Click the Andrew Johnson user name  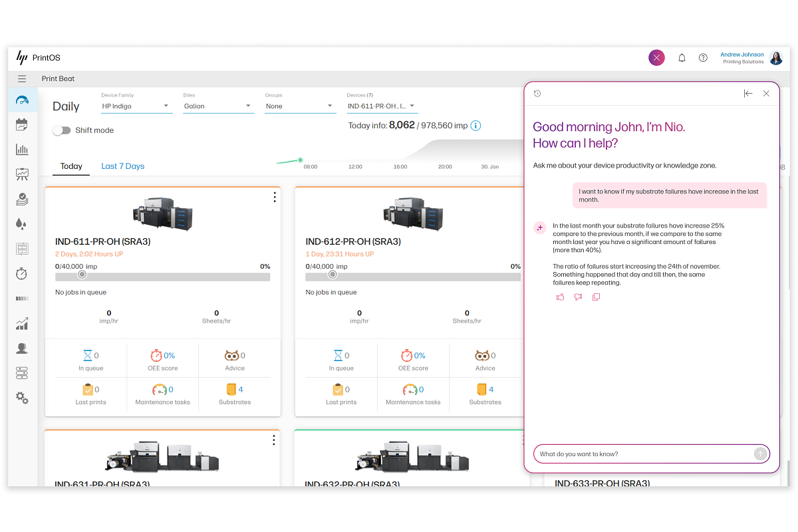click(x=742, y=55)
